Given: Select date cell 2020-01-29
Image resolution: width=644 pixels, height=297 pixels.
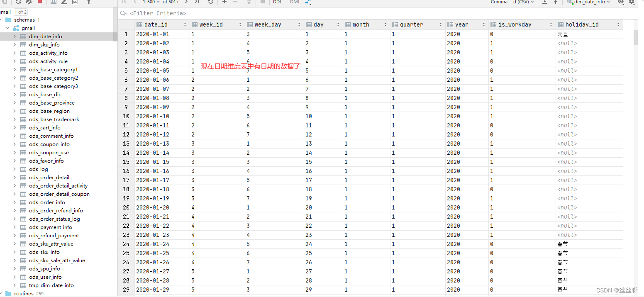Looking at the screenshot, I should tap(162, 290).
